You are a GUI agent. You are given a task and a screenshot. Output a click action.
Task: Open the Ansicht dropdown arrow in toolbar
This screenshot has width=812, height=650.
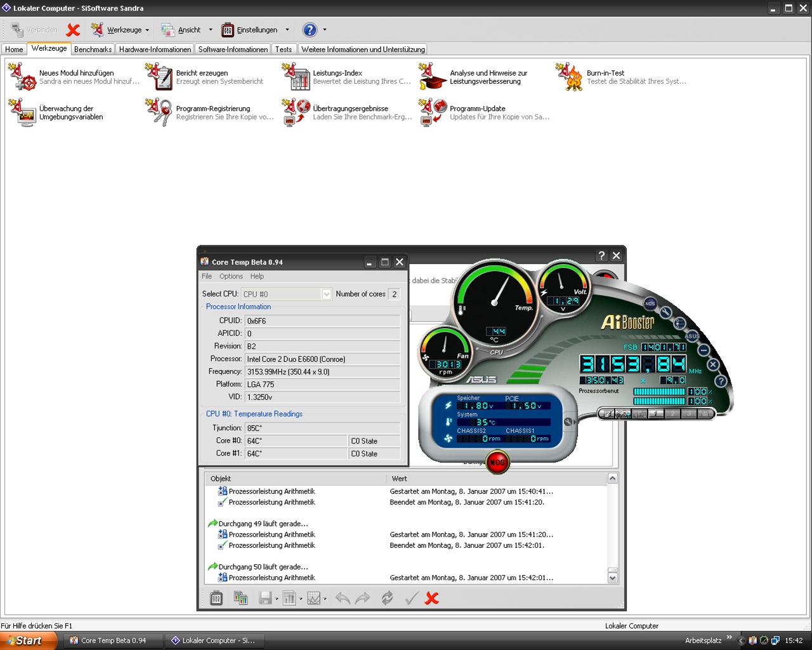(x=211, y=30)
